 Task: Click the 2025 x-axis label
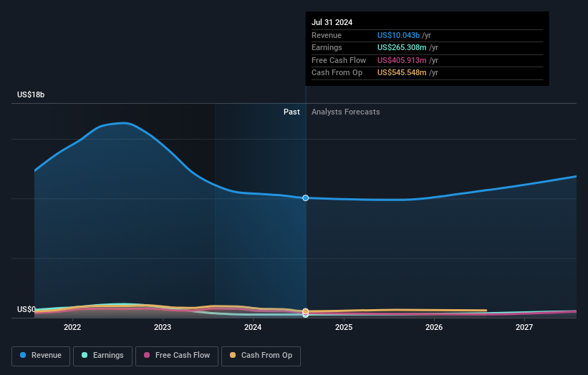click(x=344, y=327)
